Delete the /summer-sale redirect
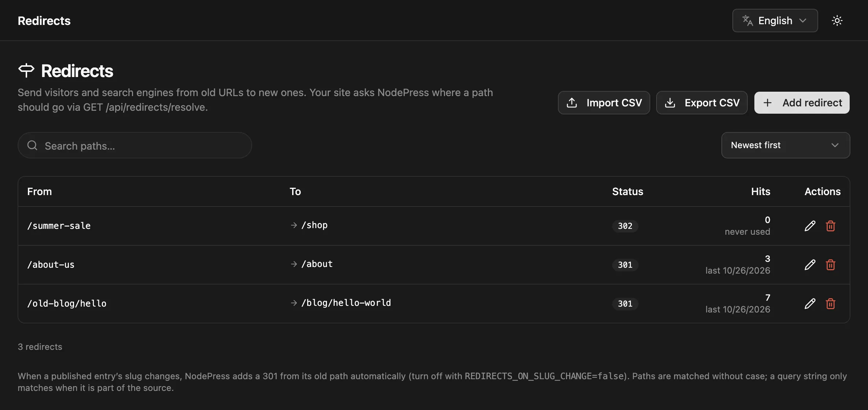The image size is (868, 410). (x=830, y=226)
